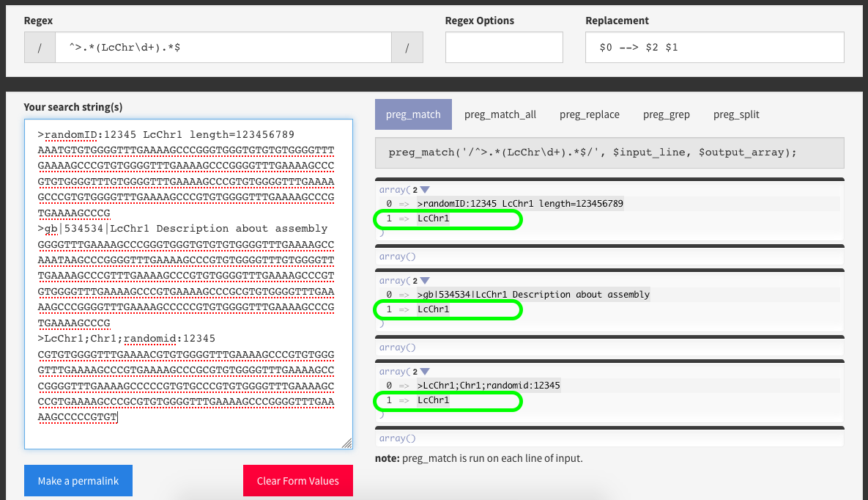Select first result's LcChr1 capture value
The height and width of the screenshot is (500, 868).
click(x=434, y=218)
